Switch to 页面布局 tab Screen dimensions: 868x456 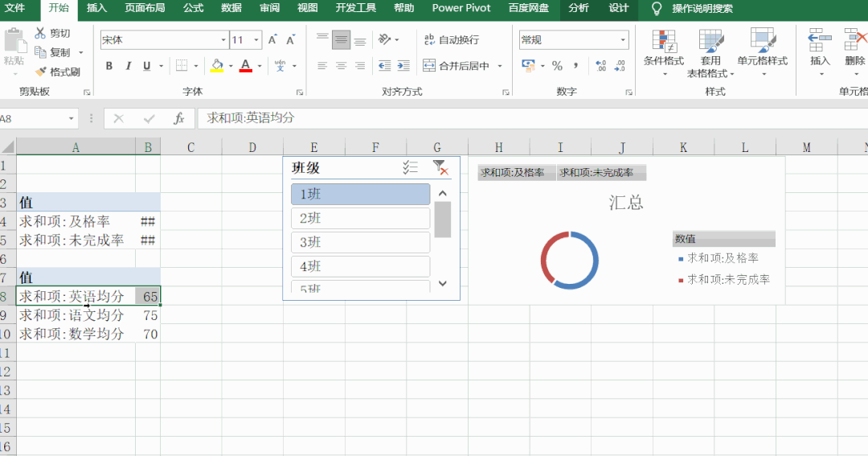145,8
